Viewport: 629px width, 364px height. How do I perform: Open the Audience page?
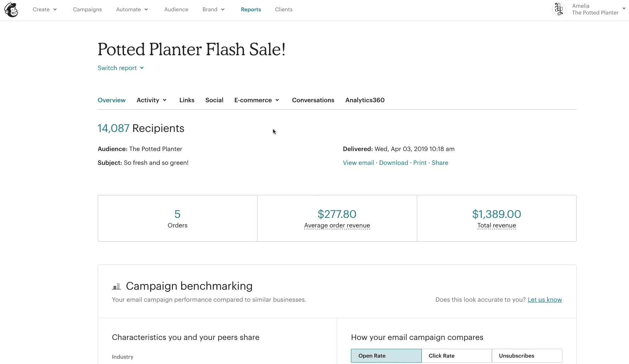click(176, 10)
